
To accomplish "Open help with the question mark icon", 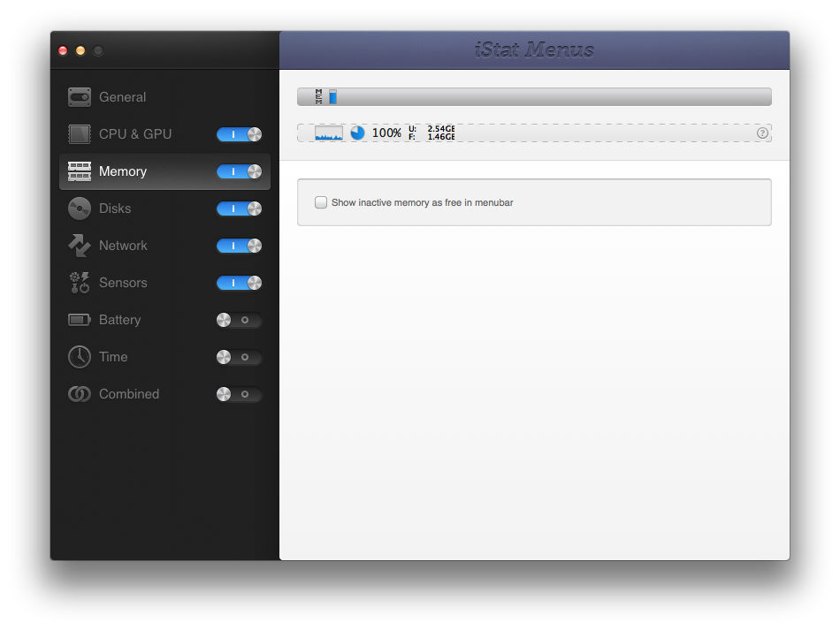I will [x=762, y=133].
